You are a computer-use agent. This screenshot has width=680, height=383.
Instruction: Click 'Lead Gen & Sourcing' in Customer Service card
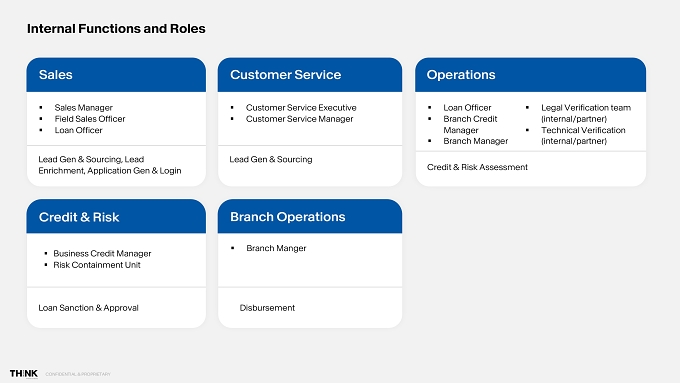click(x=271, y=159)
